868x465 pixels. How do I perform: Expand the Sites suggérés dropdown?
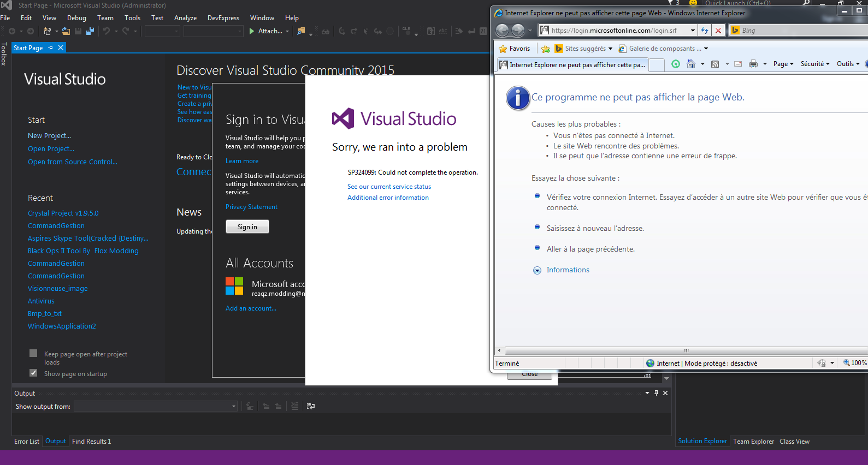point(610,49)
